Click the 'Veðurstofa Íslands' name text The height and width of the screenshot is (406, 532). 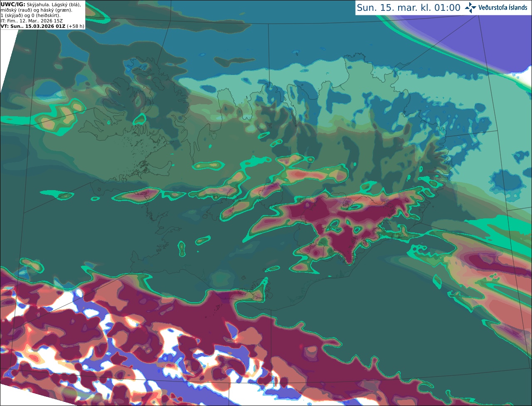click(x=503, y=7)
